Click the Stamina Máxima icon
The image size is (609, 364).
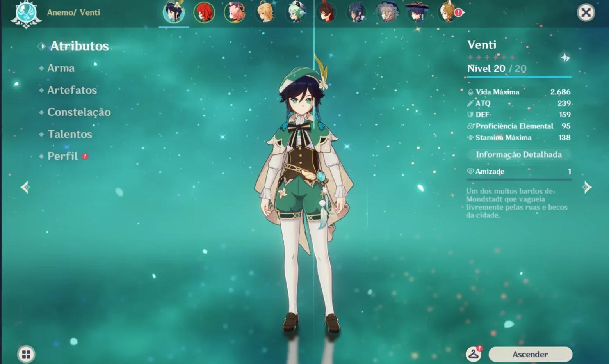[x=470, y=137]
